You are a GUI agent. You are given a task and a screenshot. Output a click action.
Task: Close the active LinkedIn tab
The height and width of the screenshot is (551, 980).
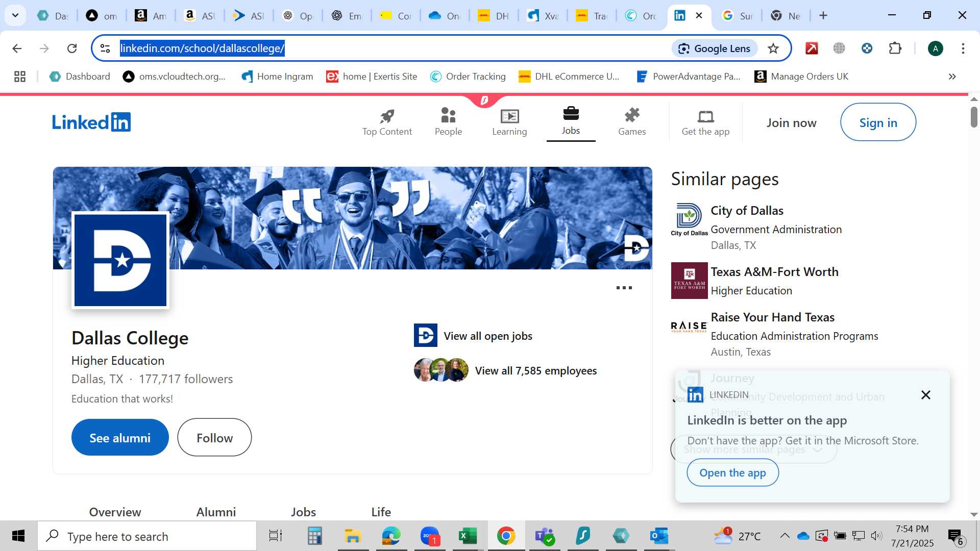click(699, 15)
